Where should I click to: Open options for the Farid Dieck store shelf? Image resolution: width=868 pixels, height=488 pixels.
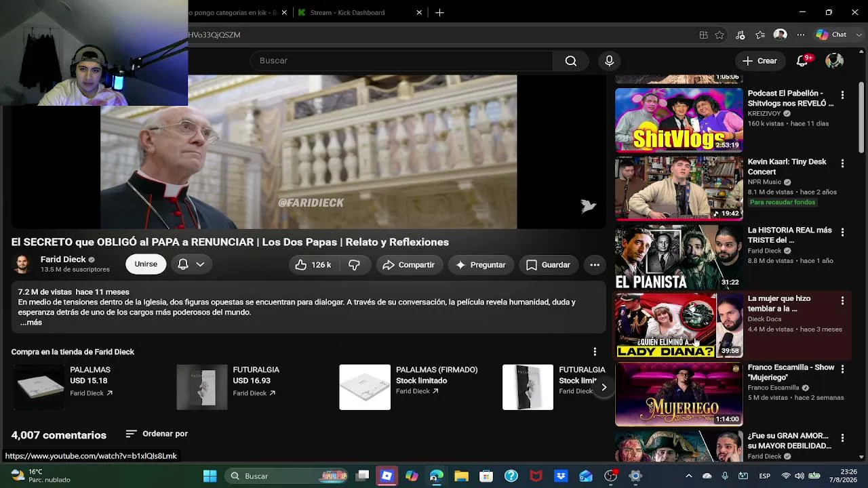click(595, 352)
